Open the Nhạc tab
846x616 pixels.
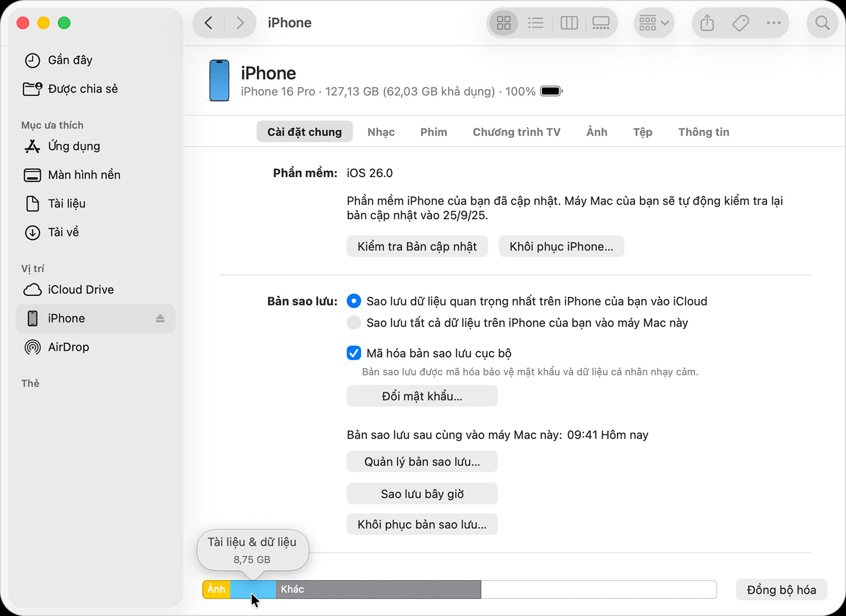point(381,132)
